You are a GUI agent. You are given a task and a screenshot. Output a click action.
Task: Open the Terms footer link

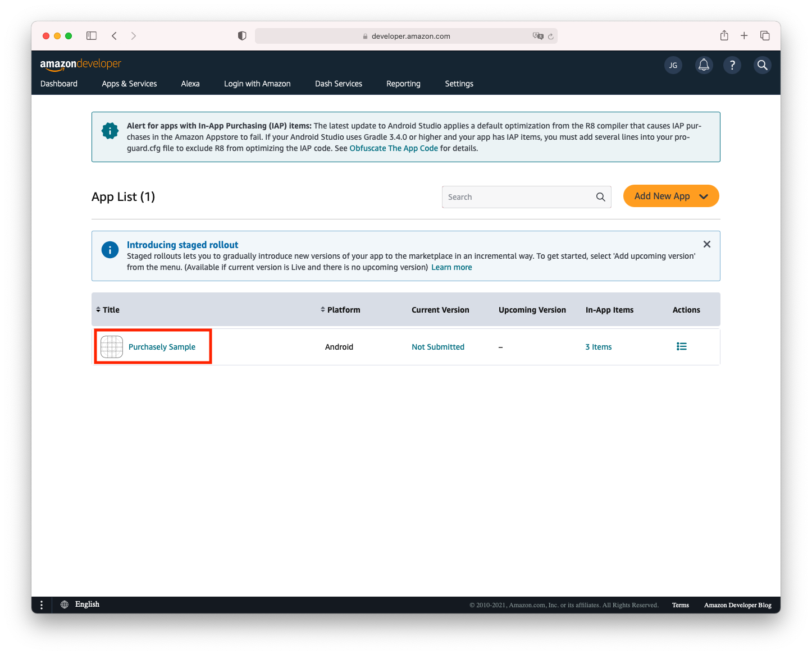tap(681, 605)
